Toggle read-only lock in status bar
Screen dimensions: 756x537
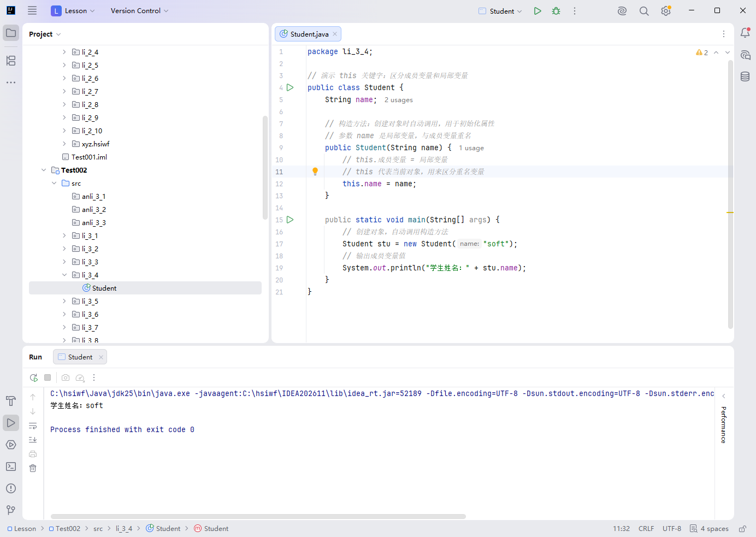tap(742, 529)
